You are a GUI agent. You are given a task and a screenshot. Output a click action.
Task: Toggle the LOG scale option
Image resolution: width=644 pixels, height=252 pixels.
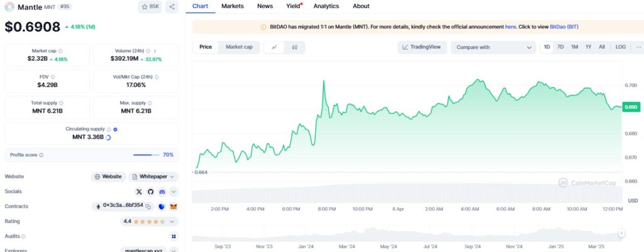coord(620,47)
